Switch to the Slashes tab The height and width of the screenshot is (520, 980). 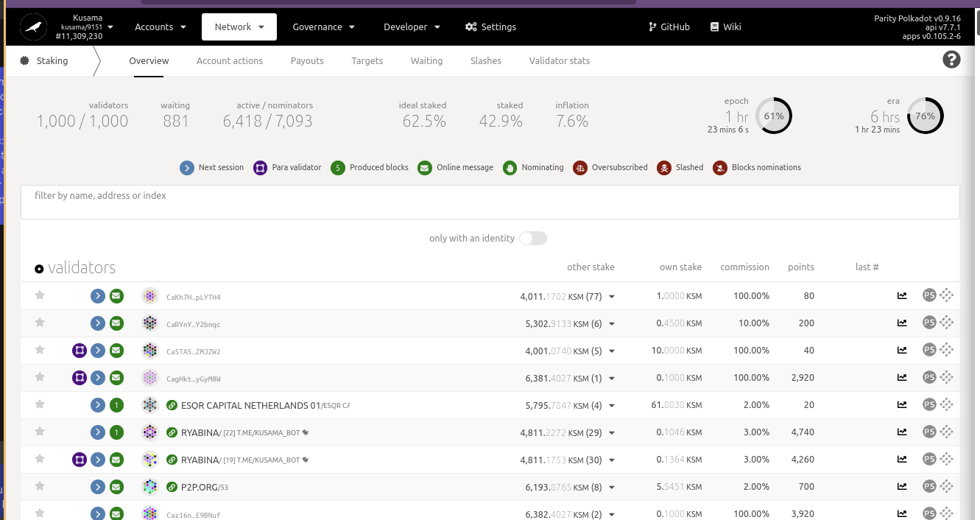pos(486,60)
